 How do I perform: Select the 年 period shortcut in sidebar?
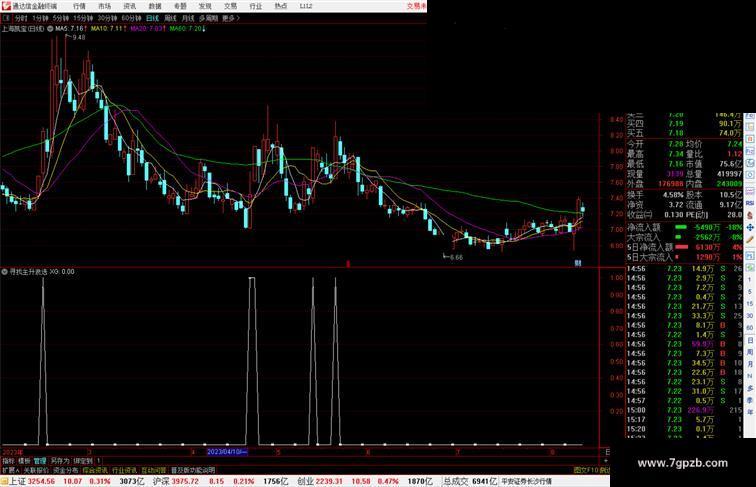click(x=750, y=412)
